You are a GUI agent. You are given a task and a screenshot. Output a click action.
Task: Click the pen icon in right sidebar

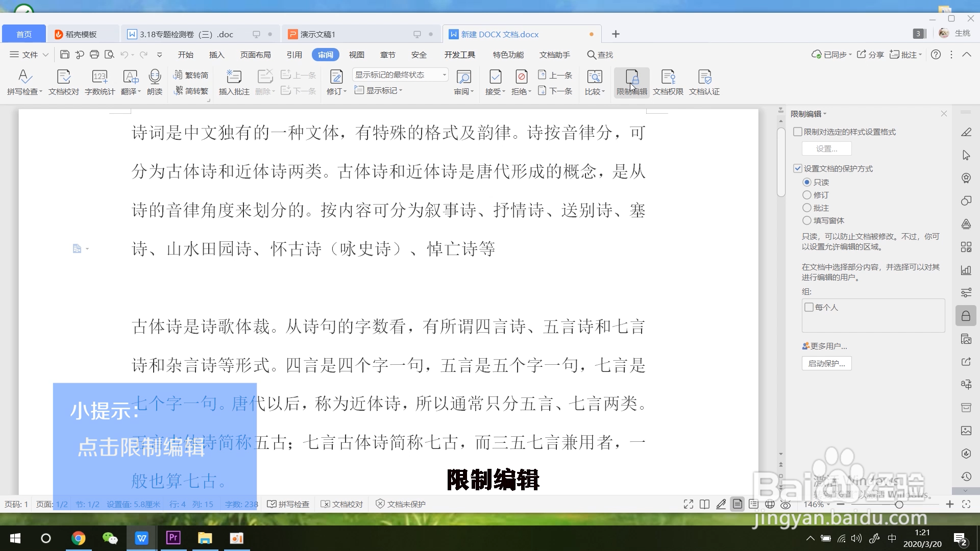(966, 133)
